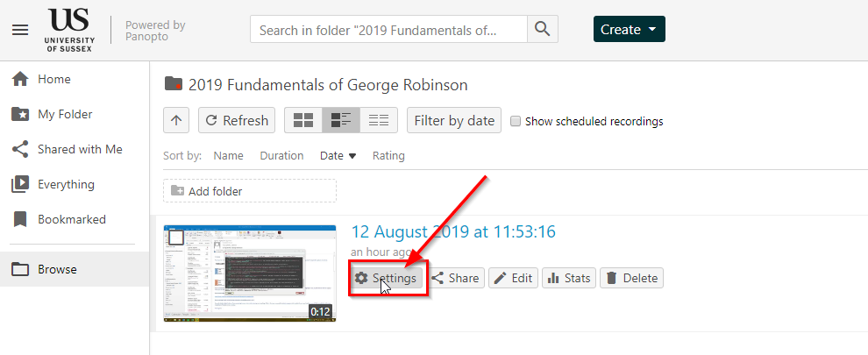Focus the folder search field
Screen dimensions: 868x355
388,29
